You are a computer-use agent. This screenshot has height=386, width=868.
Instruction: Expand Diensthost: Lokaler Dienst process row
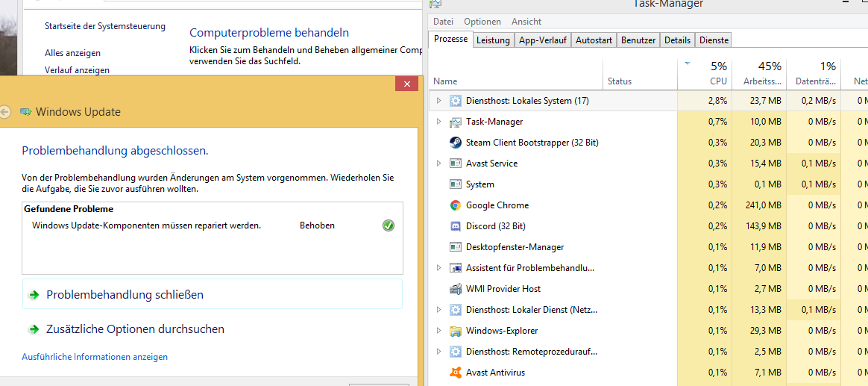(x=438, y=309)
